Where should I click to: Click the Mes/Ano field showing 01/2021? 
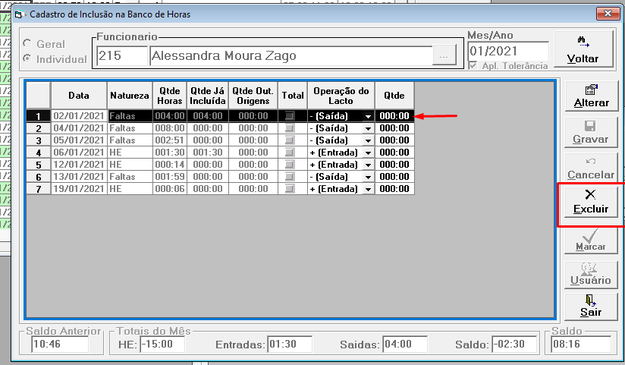(507, 51)
